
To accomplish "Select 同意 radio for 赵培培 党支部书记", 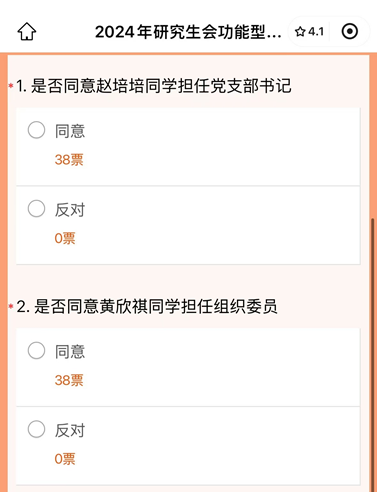I will pyautogui.click(x=36, y=130).
